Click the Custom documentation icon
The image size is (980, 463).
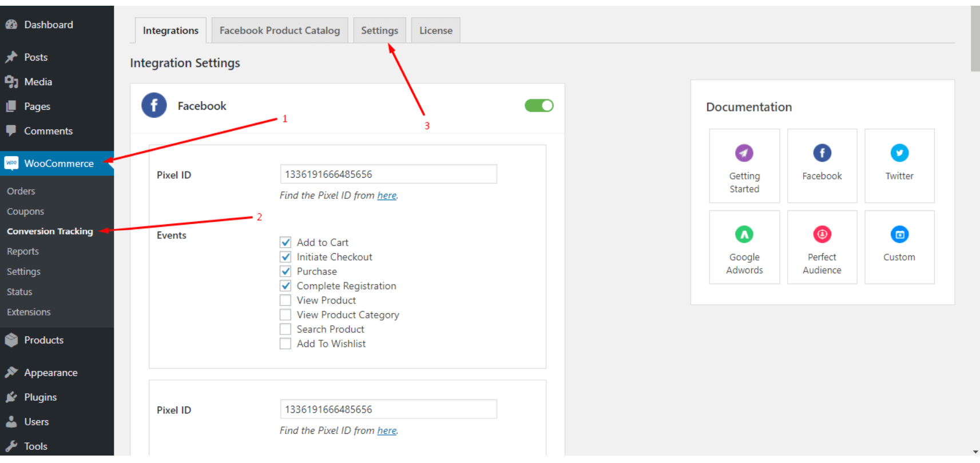pos(899,234)
